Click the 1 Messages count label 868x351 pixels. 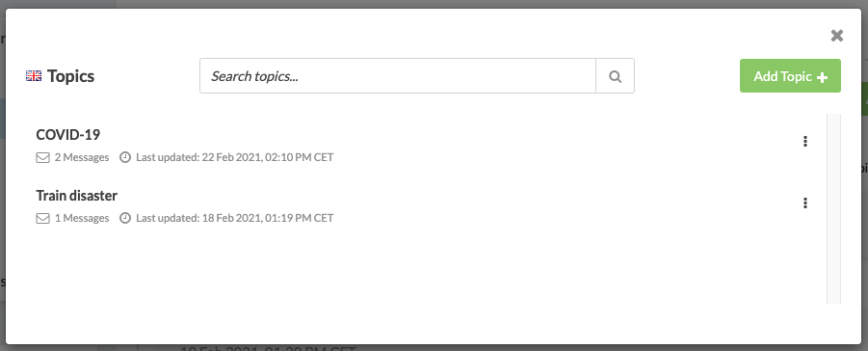click(82, 219)
